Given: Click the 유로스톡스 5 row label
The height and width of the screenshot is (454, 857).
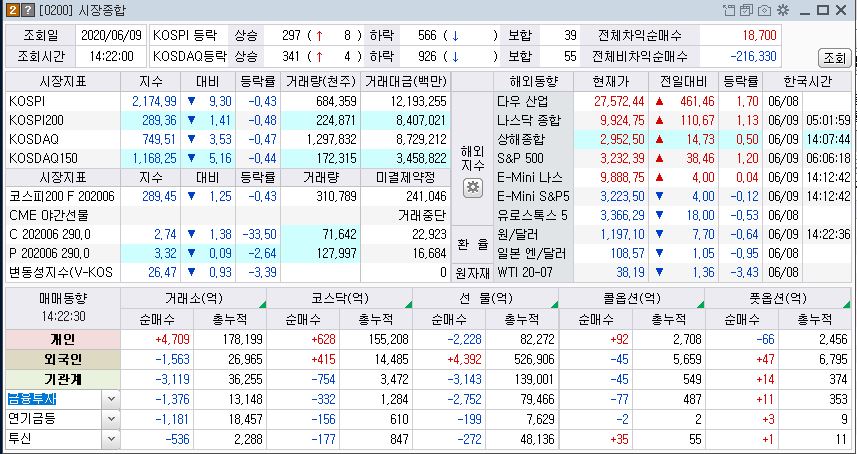Looking at the screenshot, I should (x=532, y=215).
